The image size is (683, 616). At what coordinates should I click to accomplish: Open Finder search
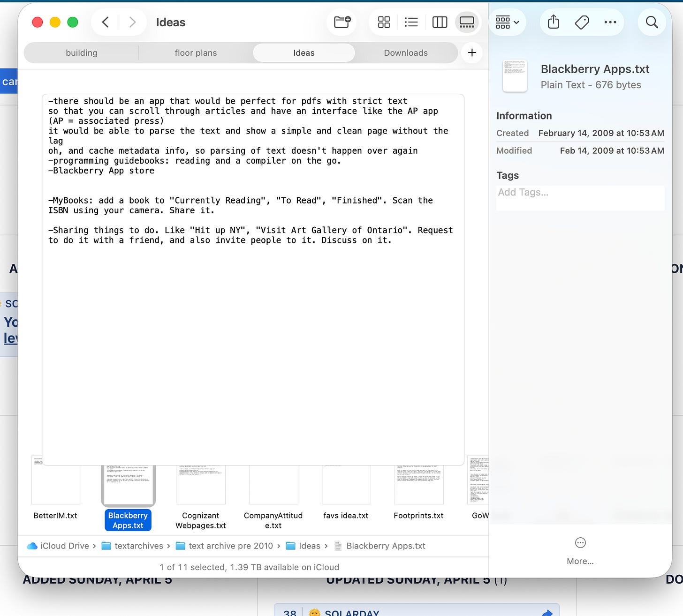[652, 22]
